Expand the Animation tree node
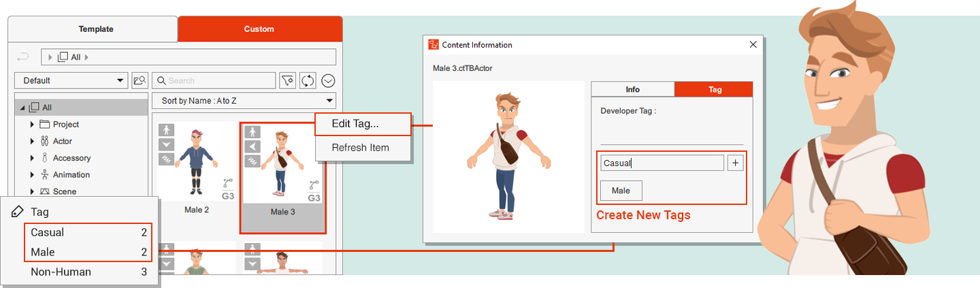Viewport: 980px width, 288px height. coord(32,175)
